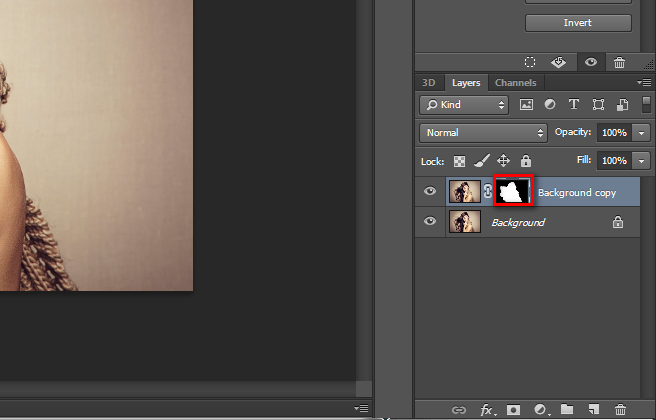Filter for smart objects icon

click(622, 105)
